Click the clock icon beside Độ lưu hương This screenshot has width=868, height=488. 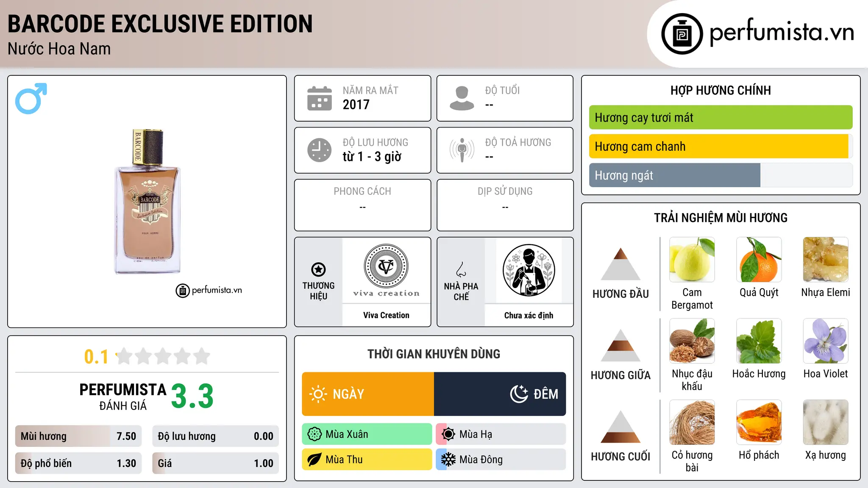pyautogui.click(x=320, y=150)
